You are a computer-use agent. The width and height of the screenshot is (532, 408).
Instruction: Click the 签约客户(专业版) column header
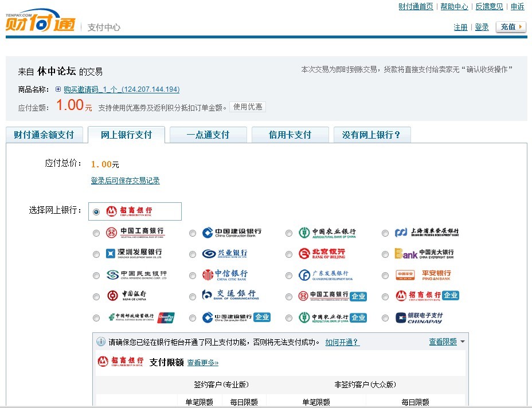[x=221, y=385]
